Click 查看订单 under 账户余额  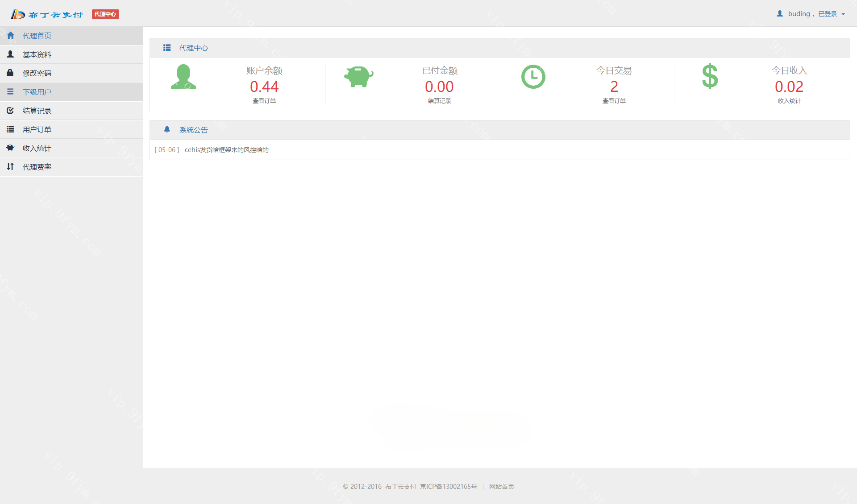point(264,101)
